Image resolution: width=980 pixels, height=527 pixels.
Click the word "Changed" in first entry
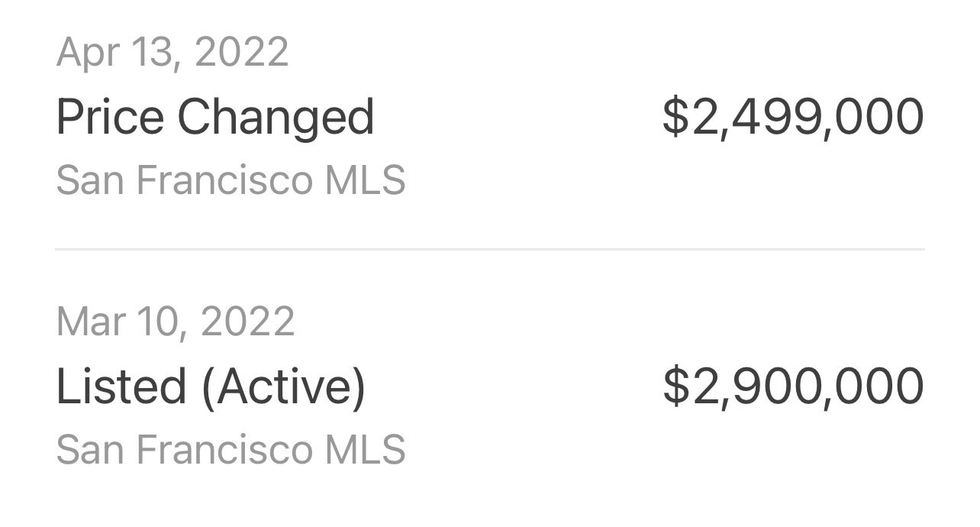[x=276, y=118]
